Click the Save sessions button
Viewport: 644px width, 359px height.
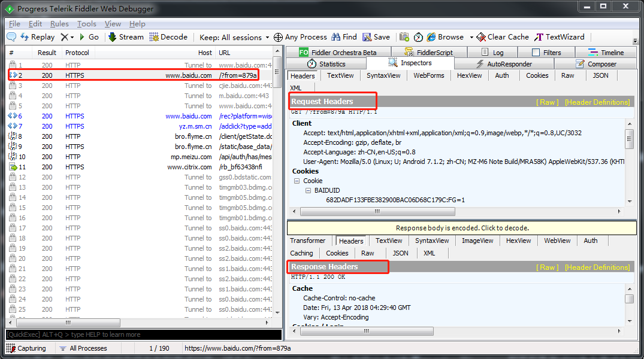[x=376, y=37]
